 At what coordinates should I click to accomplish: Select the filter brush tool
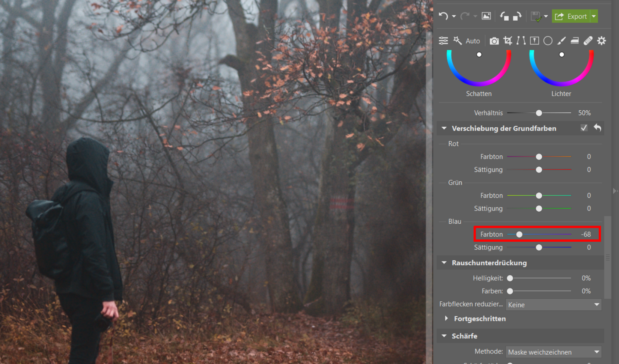(x=561, y=41)
